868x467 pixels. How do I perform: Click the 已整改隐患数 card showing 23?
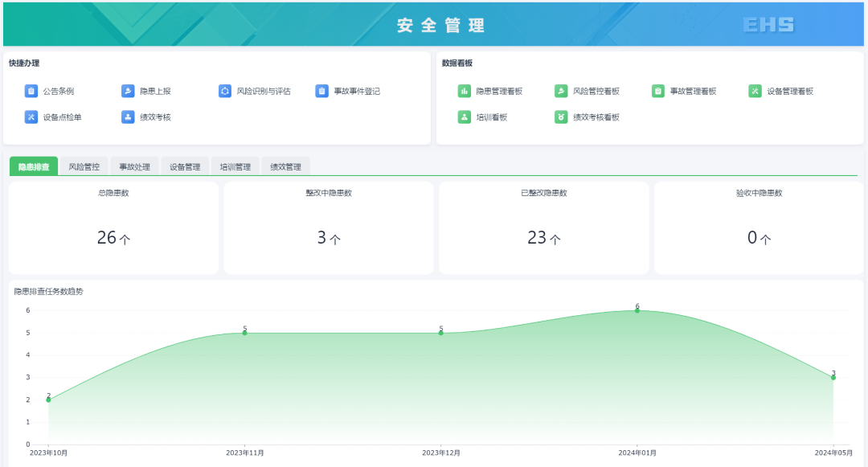pyautogui.click(x=544, y=228)
